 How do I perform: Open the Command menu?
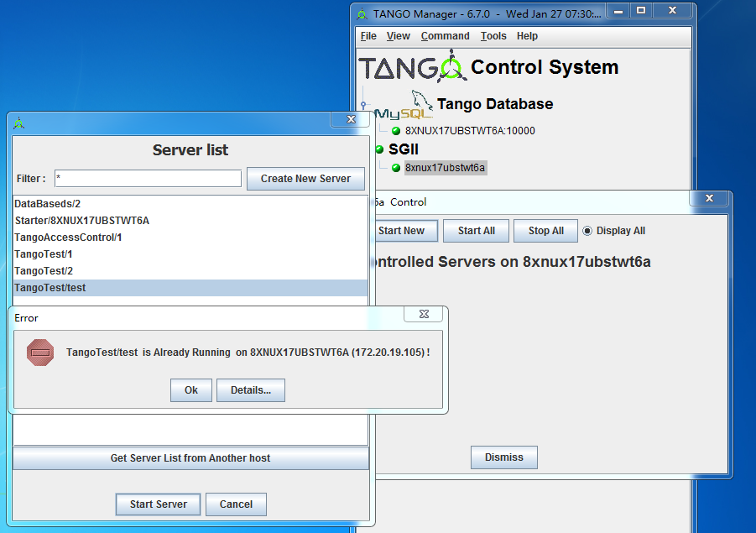pos(445,36)
